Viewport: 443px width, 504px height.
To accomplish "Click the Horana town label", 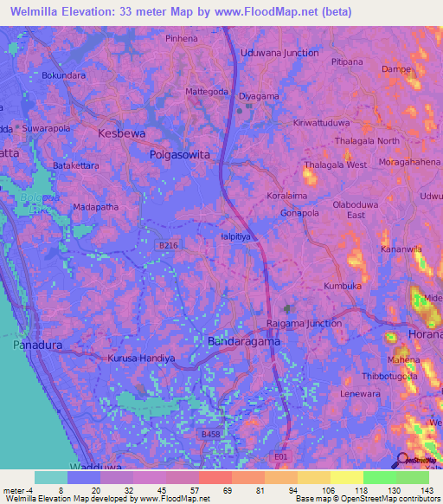I will coord(426,334).
